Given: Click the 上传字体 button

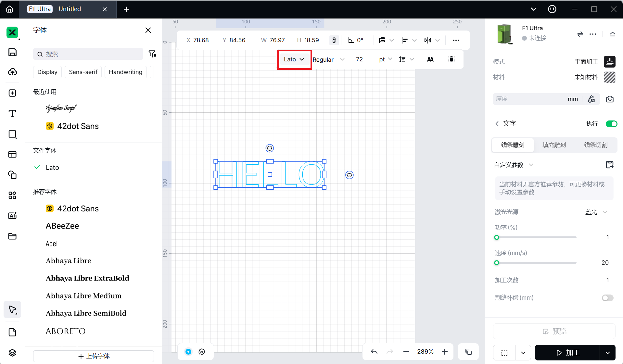Looking at the screenshot, I should (94, 356).
